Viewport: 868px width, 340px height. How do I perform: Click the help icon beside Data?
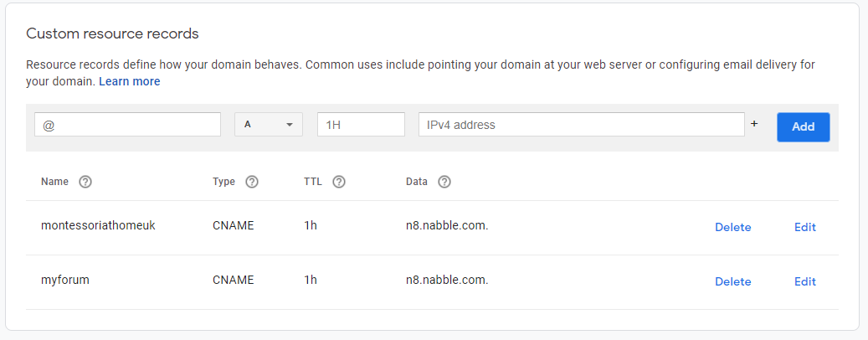[x=444, y=182]
